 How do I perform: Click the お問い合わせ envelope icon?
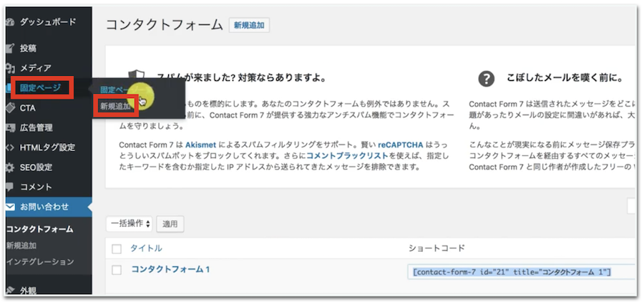[10, 208]
